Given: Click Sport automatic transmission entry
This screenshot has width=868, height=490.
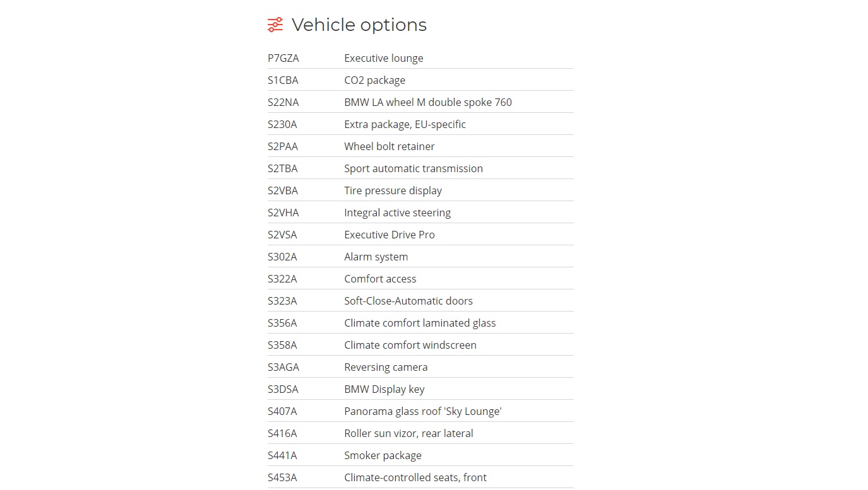Looking at the screenshot, I should [413, 168].
